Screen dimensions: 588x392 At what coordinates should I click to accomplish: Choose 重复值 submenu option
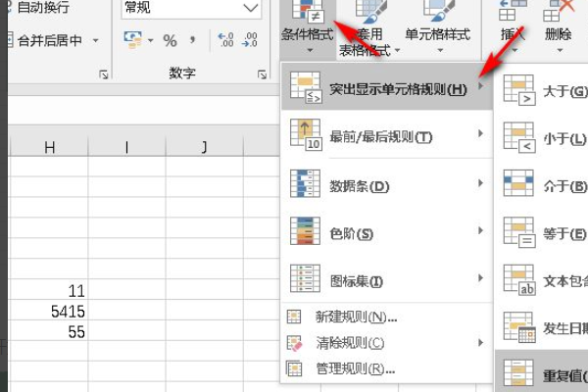[542, 373]
